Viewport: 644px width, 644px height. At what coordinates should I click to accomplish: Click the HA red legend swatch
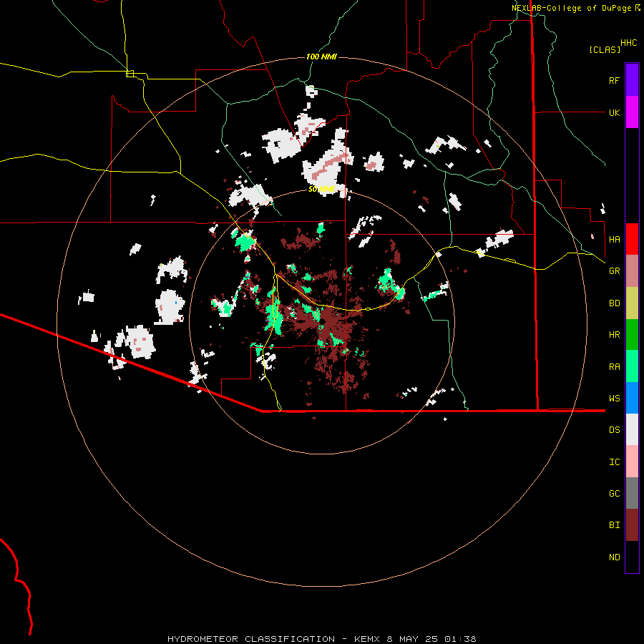coord(632,239)
